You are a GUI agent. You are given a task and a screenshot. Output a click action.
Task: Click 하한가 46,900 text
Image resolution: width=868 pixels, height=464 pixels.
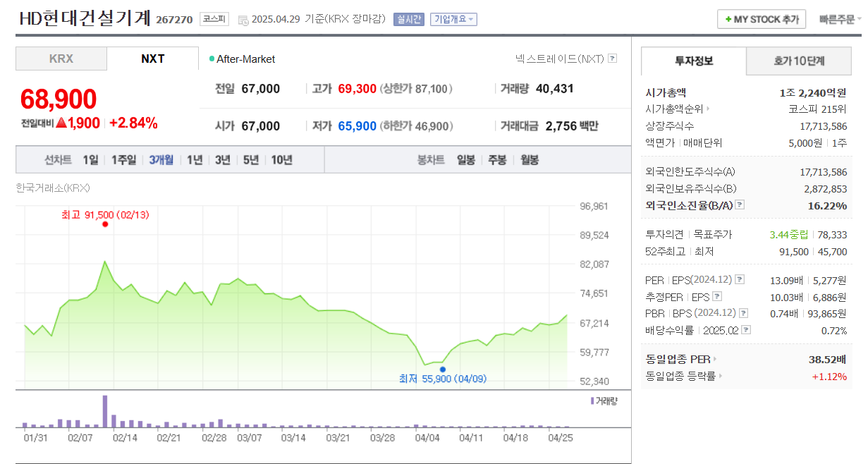[x=416, y=126]
